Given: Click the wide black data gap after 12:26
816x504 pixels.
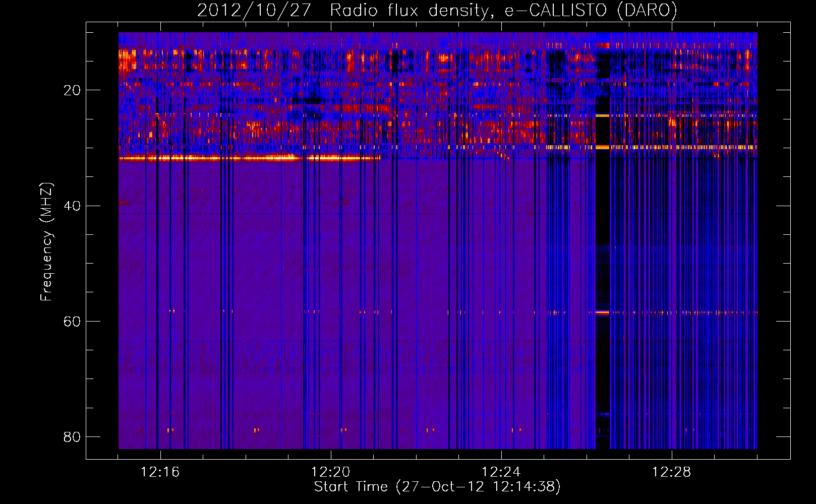Looking at the screenshot, I should (x=603, y=241).
